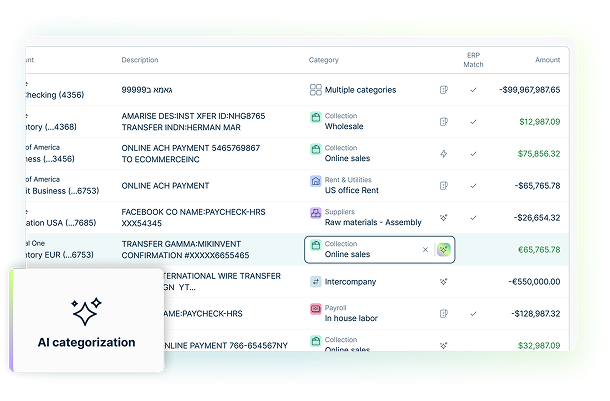The width and height of the screenshot is (610, 401).
Task: Click Collection icon in the 766-654567NY row
Action: pyautogui.click(x=316, y=341)
